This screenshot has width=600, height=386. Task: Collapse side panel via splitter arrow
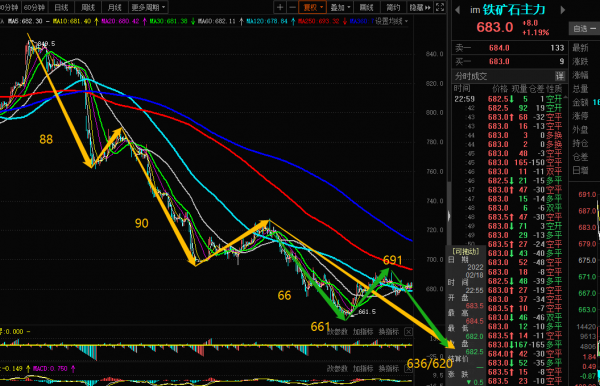pyautogui.click(x=449, y=216)
